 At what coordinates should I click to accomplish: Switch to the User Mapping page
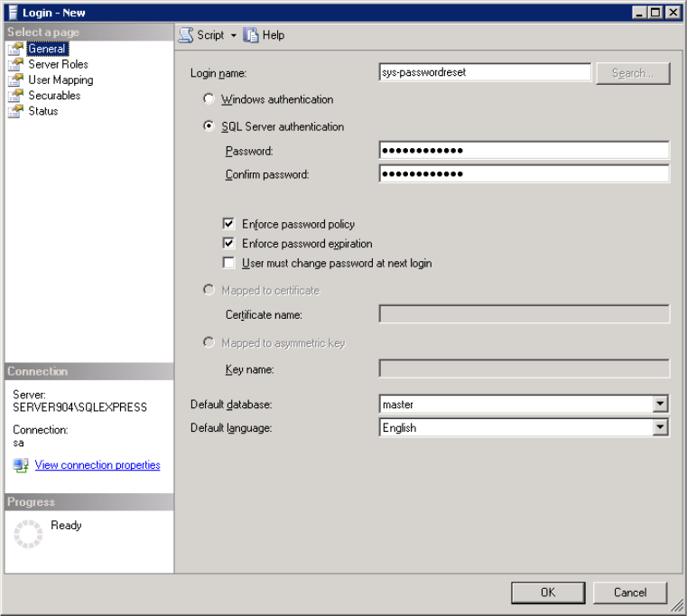tap(60, 79)
